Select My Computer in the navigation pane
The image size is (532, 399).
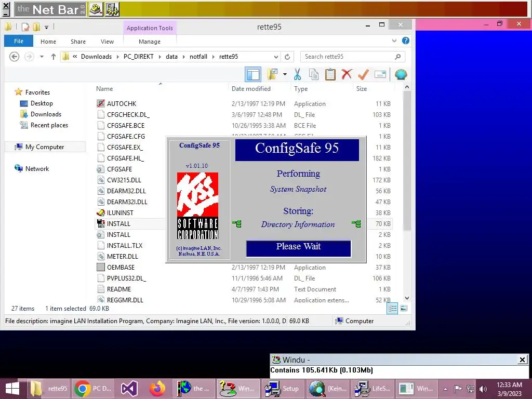pyautogui.click(x=45, y=147)
